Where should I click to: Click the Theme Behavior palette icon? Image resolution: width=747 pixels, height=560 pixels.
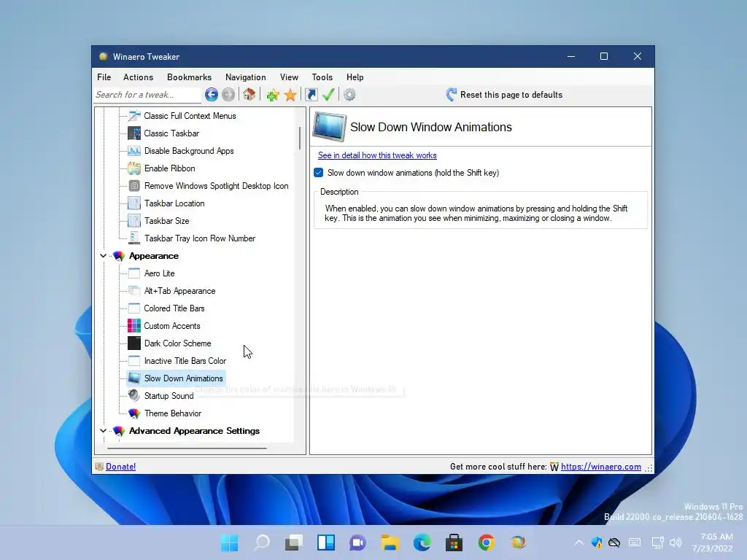tap(134, 413)
